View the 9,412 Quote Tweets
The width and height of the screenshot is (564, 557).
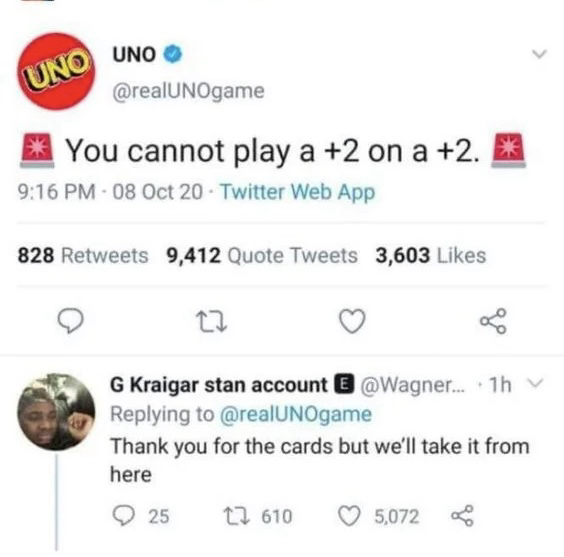point(262,256)
